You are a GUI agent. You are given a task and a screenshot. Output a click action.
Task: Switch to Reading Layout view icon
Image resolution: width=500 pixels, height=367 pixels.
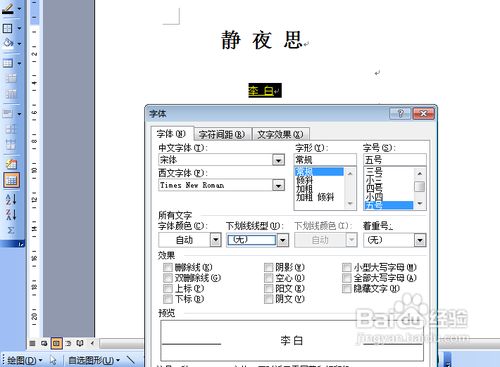click(80, 343)
